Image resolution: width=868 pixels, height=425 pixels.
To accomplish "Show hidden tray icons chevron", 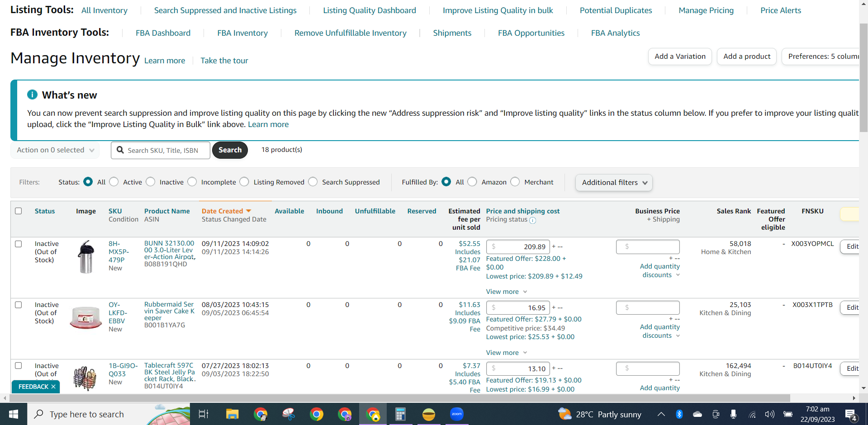I will click(661, 414).
